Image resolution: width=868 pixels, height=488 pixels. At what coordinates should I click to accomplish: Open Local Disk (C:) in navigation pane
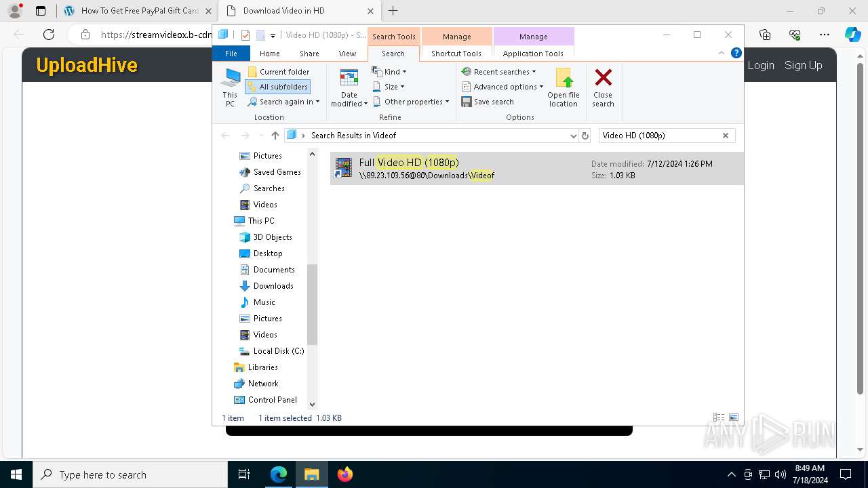tap(279, 351)
